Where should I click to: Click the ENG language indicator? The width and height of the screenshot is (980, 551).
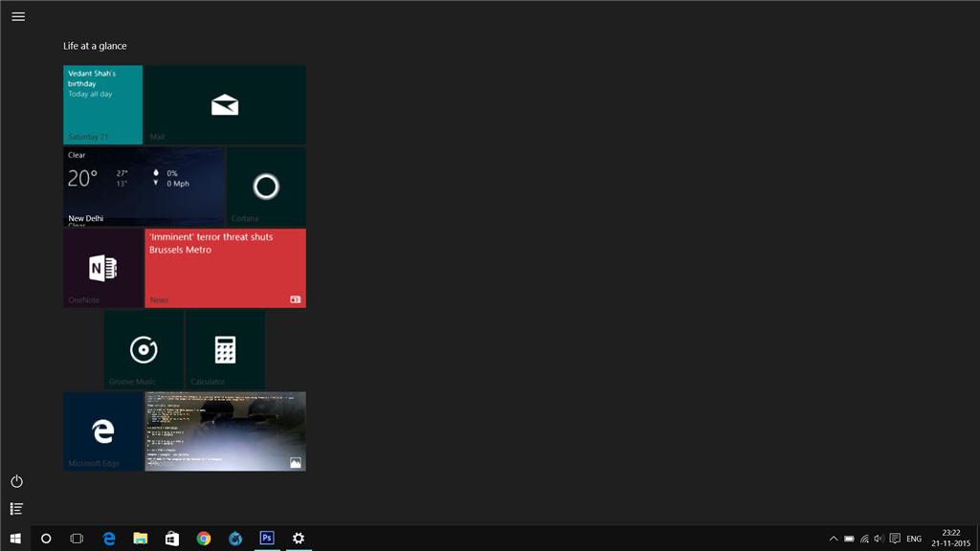click(x=914, y=539)
